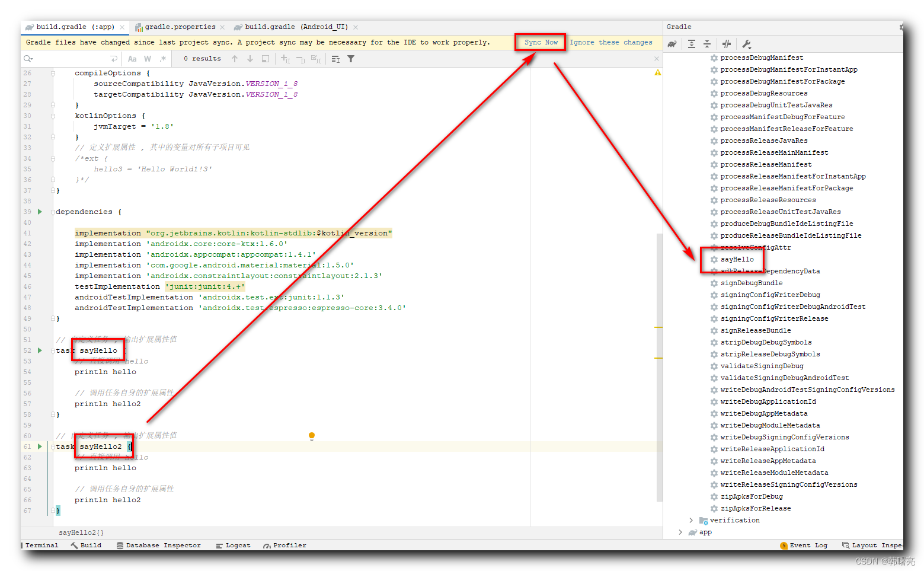924x571 pixels.
Task: Toggle Gradle offline mode
Action: (727, 44)
